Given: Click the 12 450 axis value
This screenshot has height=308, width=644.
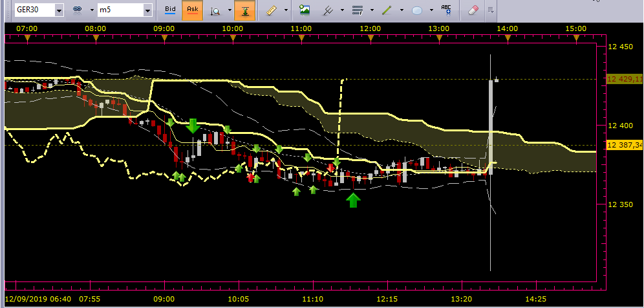Looking at the screenshot, I should tap(620, 47).
